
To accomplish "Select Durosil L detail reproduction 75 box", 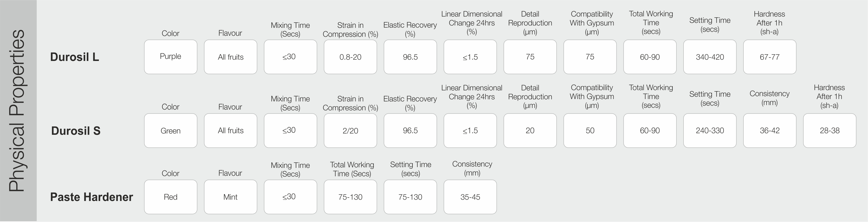I will (x=530, y=57).
